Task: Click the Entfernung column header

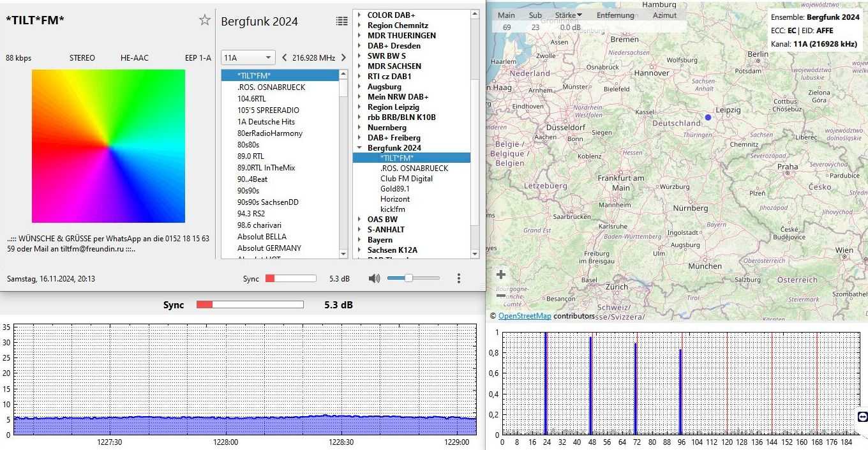Action: pyautogui.click(x=615, y=15)
